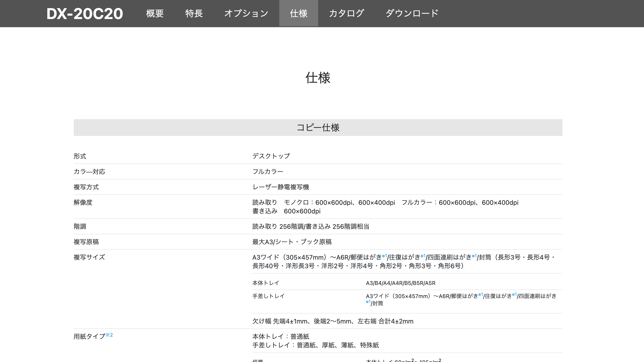
Task: Click the 階調 row label
Action: [80, 226]
